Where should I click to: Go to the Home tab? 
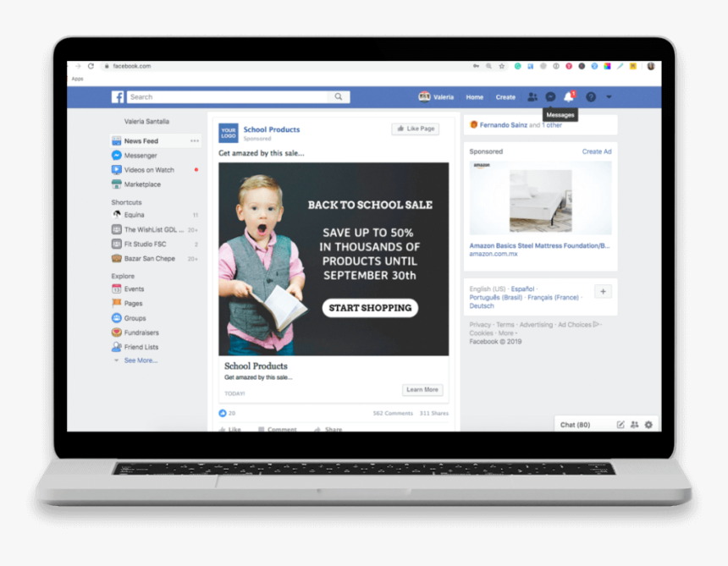point(474,97)
